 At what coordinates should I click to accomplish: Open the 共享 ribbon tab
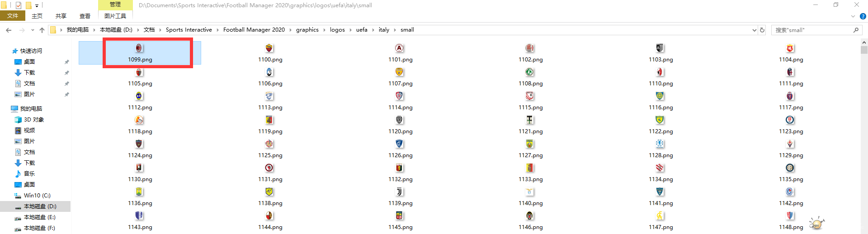61,16
